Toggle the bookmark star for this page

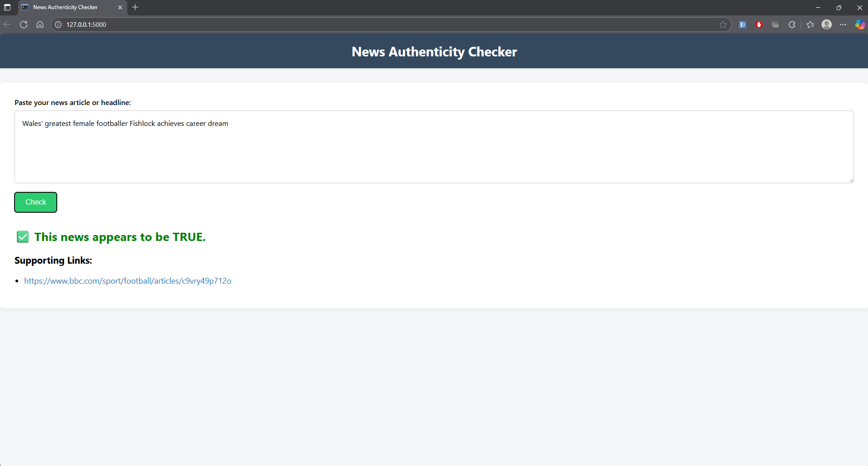pyautogui.click(x=723, y=25)
